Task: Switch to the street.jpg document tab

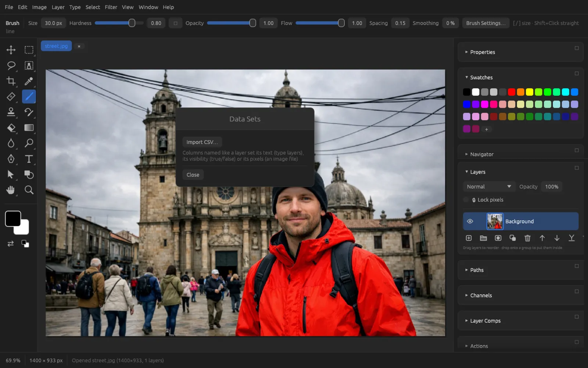Action: 56,46
